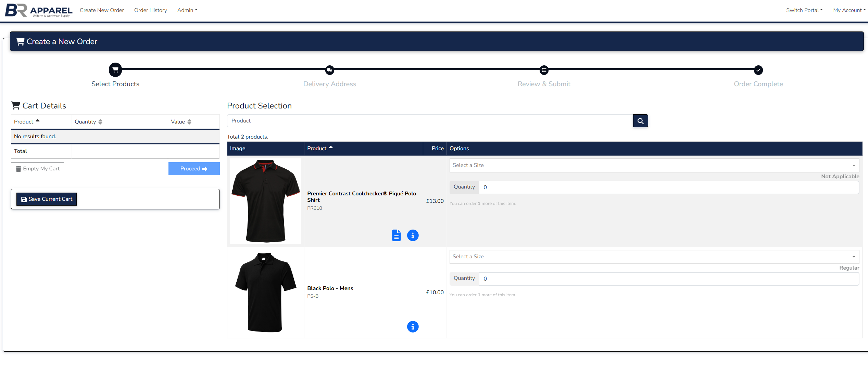Image resolution: width=868 pixels, height=376 pixels.
Task: Sort cart by Value column
Action: tap(181, 122)
